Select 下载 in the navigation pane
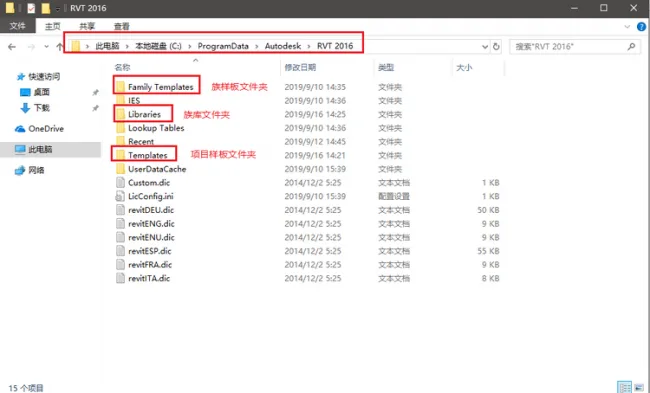This screenshot has height=393, width=650. [41, 108]
